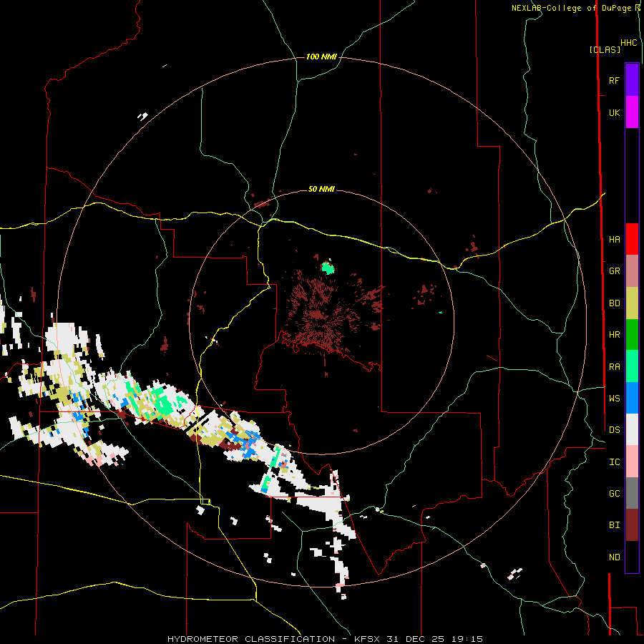This screenshot has height=644, width=644.
Task: Click the BI brown legend swatch
Action: coord(632,525)
